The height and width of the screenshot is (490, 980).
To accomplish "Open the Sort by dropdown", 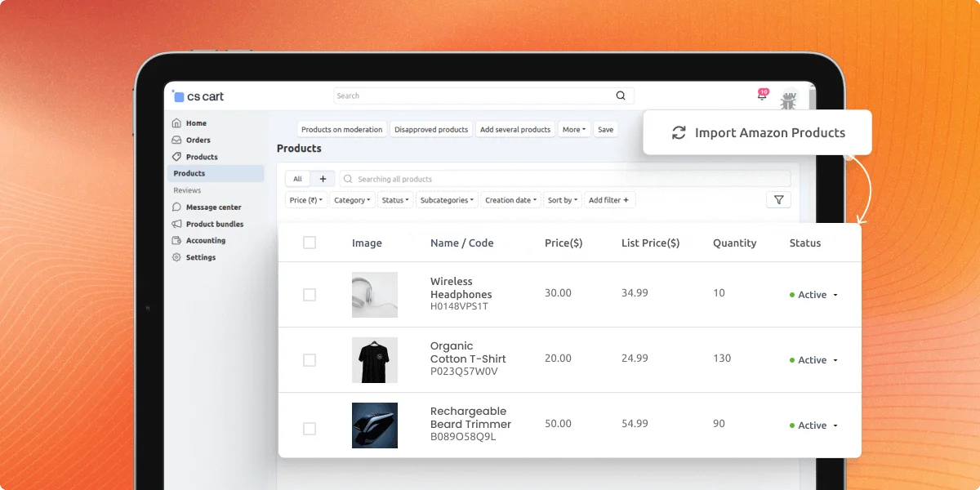I will point(563,200).
